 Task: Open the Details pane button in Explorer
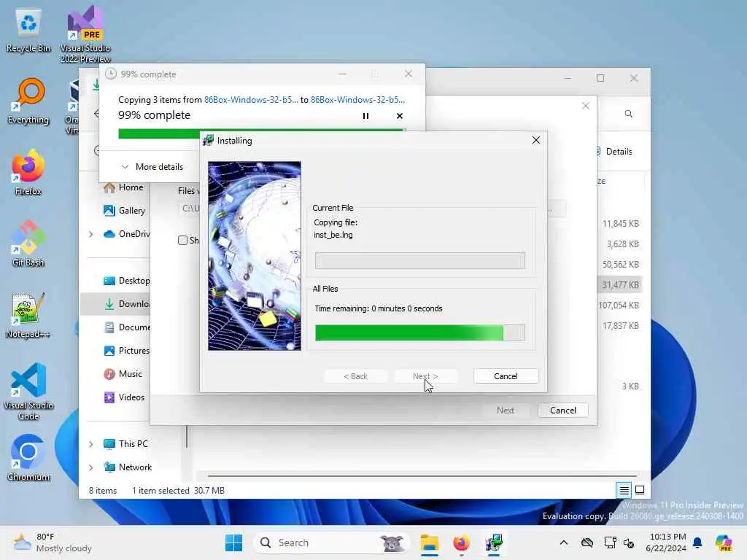click(x=614, y=152)
